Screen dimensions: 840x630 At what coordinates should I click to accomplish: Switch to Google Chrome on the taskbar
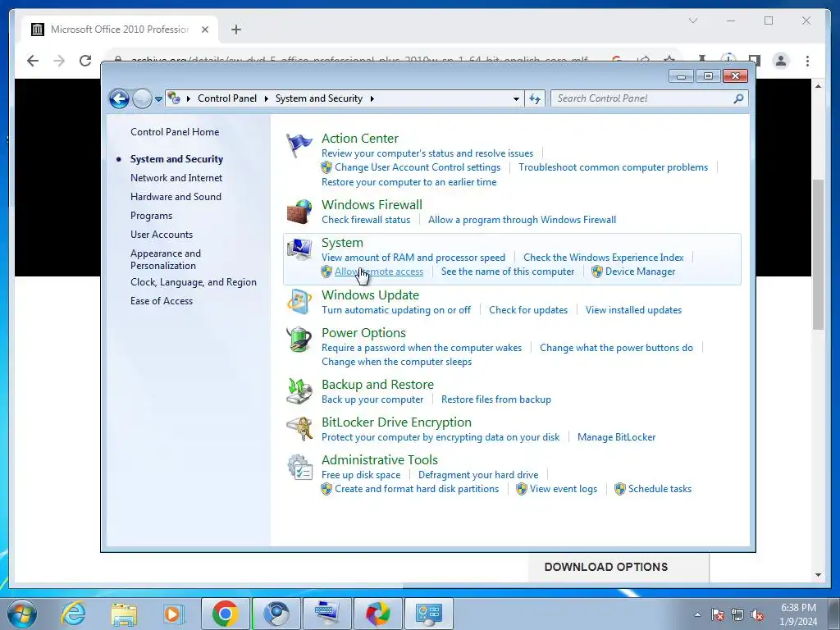(225, 614)
